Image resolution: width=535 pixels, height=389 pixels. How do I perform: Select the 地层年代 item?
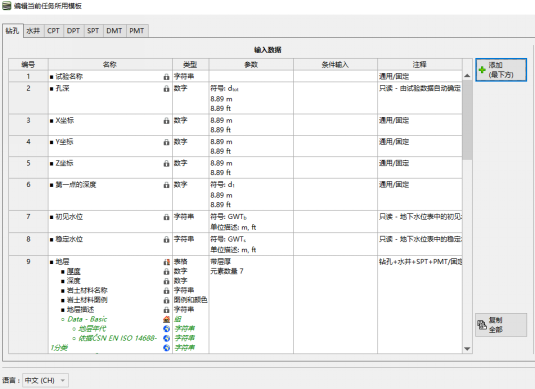92,328
